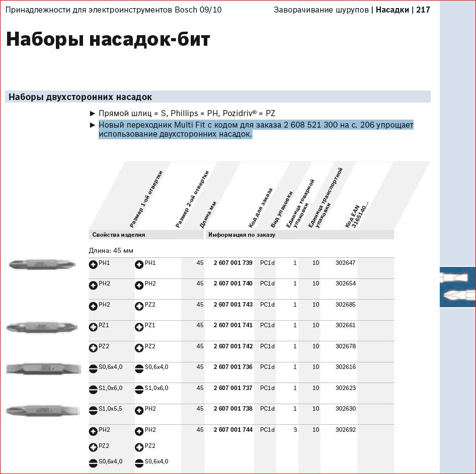Screen dimensions: 476x474
Task: Click the bullet line about Phillips = PH, Pozidriv = PZ
Action: pyautogui.click(x=187, y=114)
